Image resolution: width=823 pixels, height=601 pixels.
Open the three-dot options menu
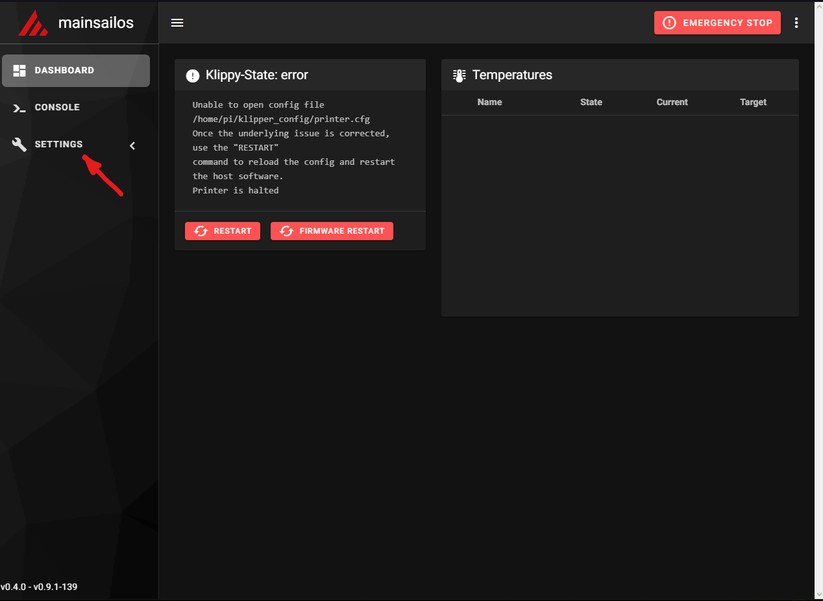[796, 23]
